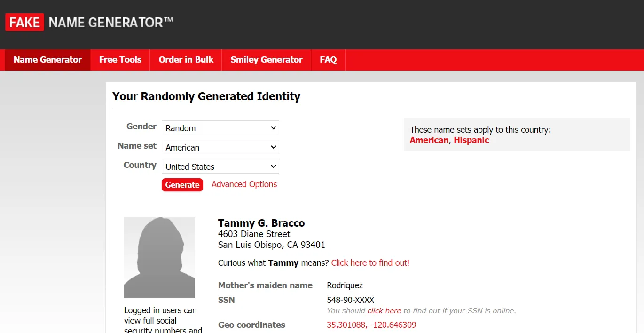Expand the Country dropdown
The width and height of the screenshot is (644, 333).
click(220, 166)
